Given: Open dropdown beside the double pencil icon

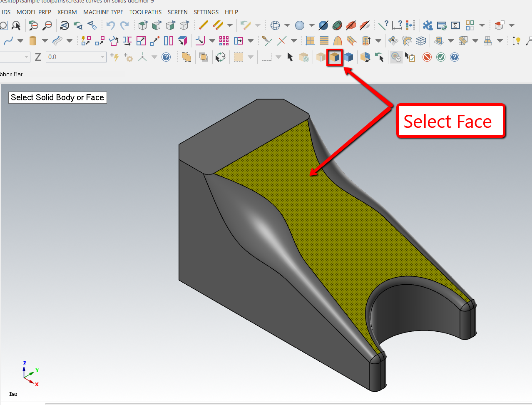Looking at the screenshot, I should click(230, 25).
